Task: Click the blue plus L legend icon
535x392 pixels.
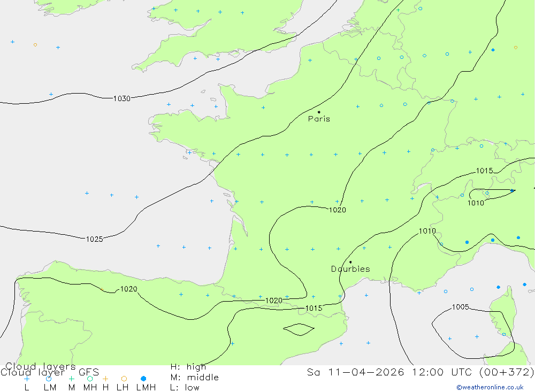Action: [x=27, y=379]
